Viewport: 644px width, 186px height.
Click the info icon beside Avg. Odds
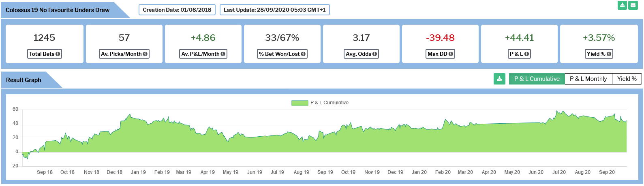click(x=374, y=54)
